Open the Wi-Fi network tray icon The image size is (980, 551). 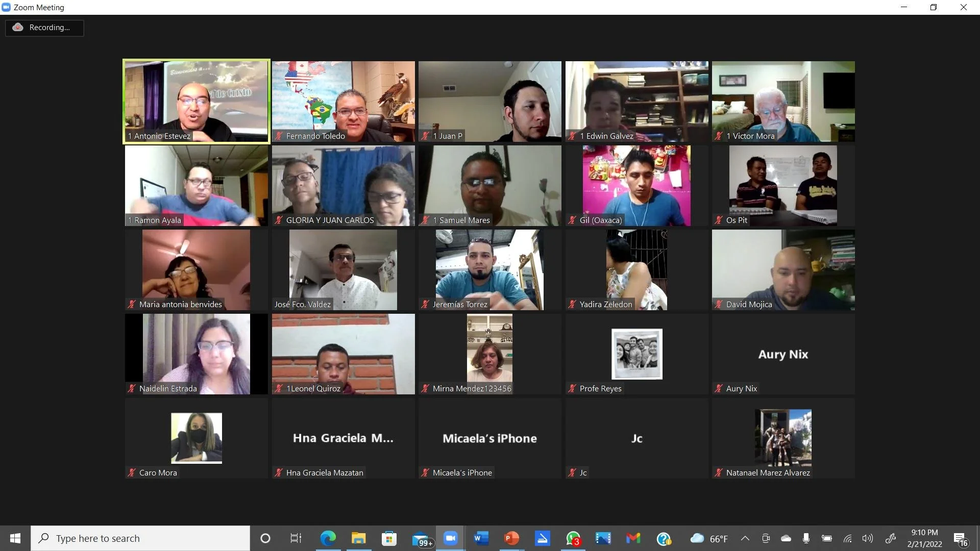tap(847, 538)
